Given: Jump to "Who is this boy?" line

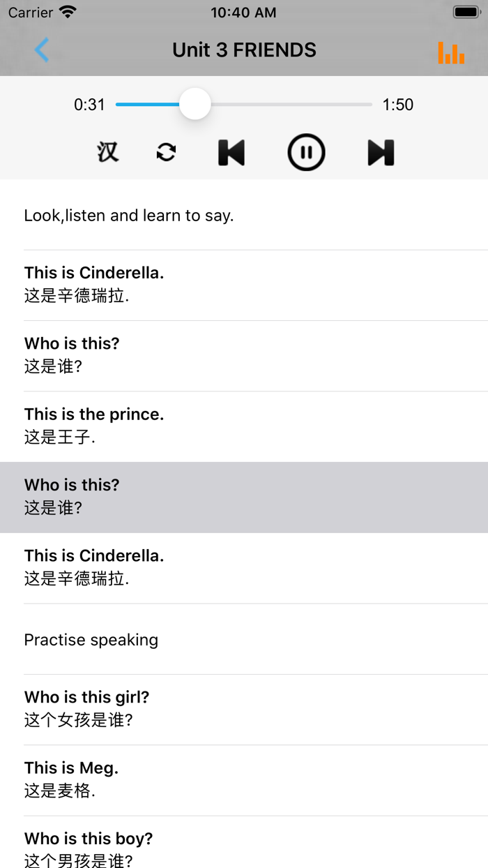Looking at the screenshot, I should (x=244, y=848).
